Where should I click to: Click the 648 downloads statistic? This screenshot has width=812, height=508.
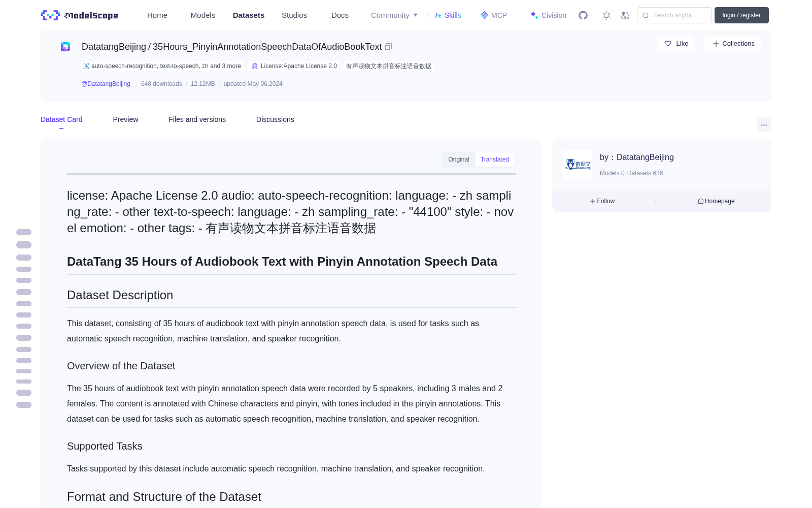point(161,84)
